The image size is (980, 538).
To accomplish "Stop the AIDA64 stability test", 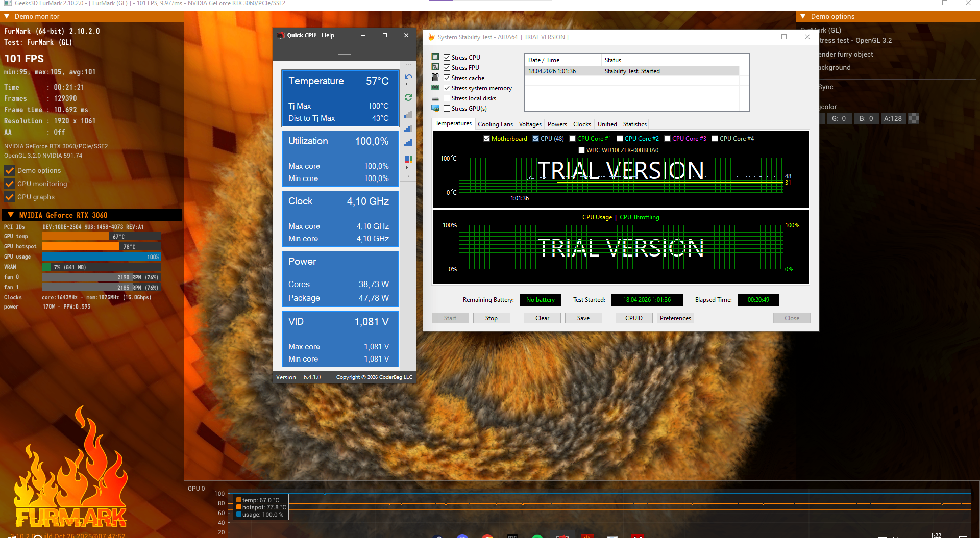I will (492, 318).
